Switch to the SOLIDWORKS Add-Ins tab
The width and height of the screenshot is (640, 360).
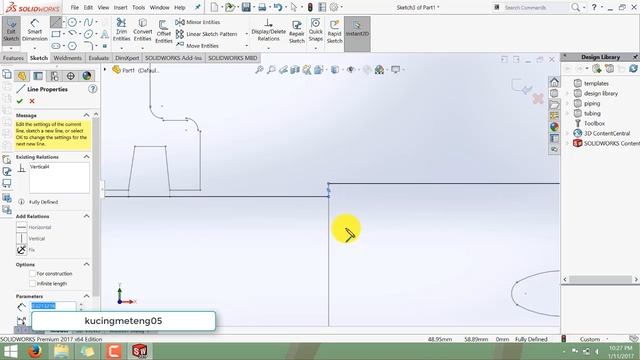click(173, 58)
